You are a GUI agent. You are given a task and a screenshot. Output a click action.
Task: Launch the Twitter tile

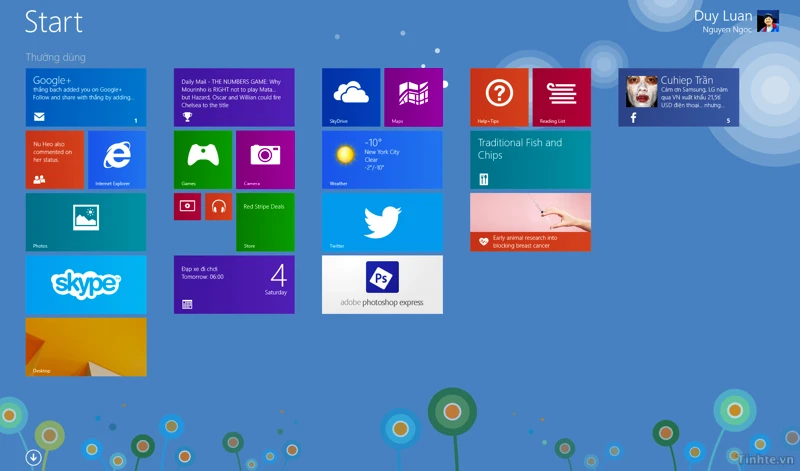pyautogui.click(x=382, y=222)
